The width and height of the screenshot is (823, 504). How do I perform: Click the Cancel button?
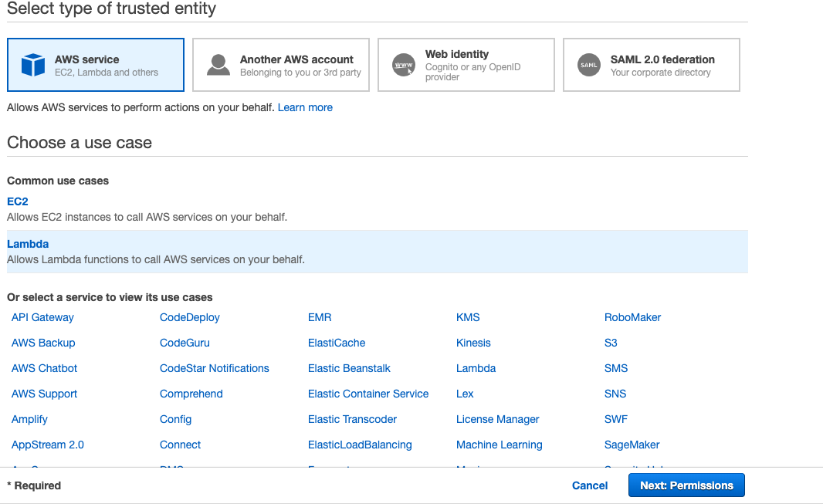(x=590, y=485)
